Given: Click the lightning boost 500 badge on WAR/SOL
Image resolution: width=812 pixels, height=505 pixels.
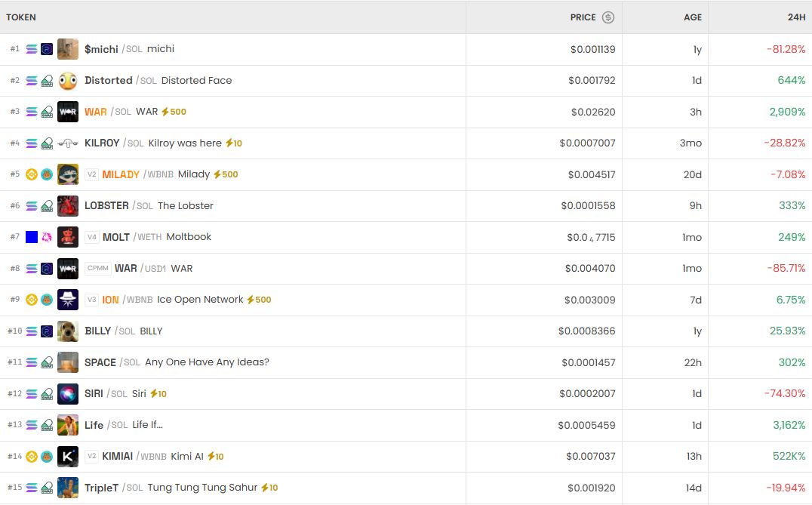Looking at the screenshot, I should (174, 112).
